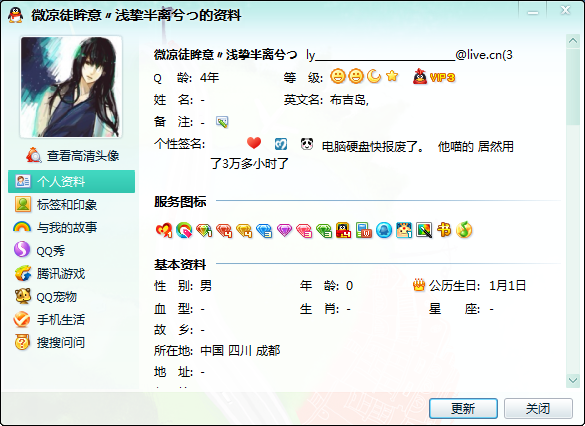This screenshot has width=585, height=426.
Task: Click the first smiley level icon
Action: click(x=338, y=76)
